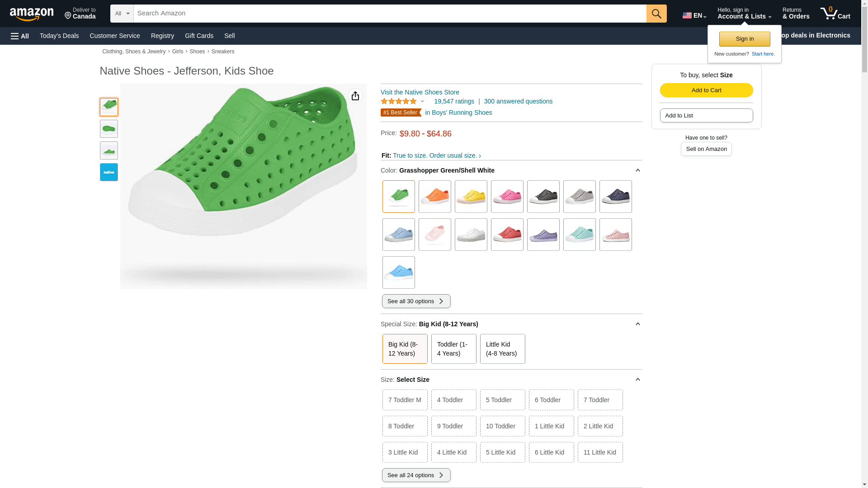The height and width of the screenshot is (488, 868).
Task: Choose size 5 Toddler
Action: point(502,400)
